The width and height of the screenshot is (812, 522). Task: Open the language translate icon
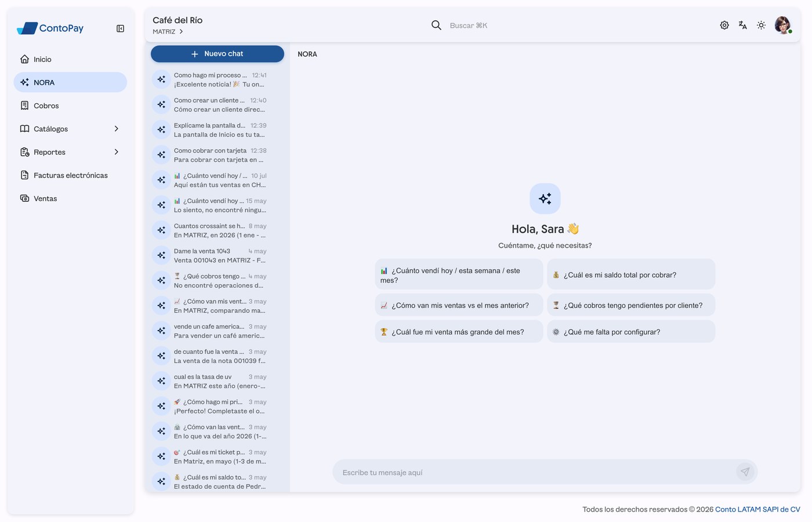(742, 25)
